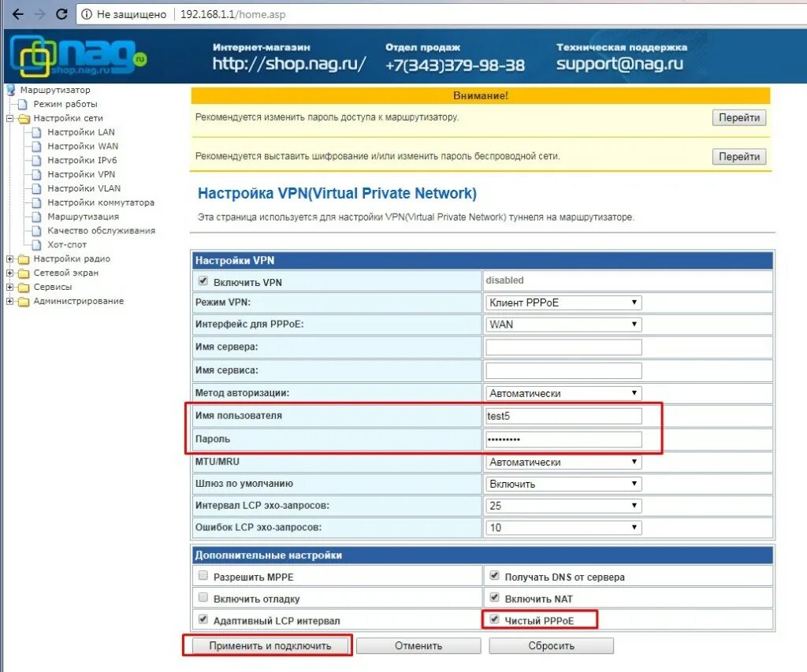Image resolution: width=807 pixels, height=672 pixels.
Task: Click the browser forward arrow
Action: coord(39,14)
